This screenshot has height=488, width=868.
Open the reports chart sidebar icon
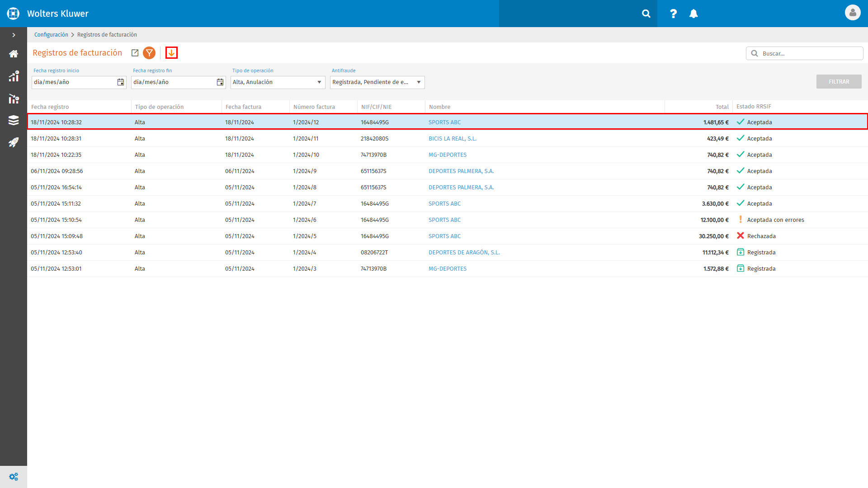[14, 98]
